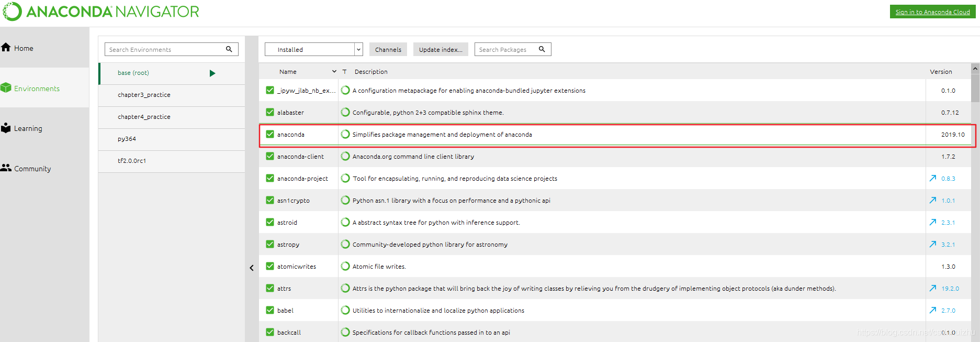Screen dimensions: 980x342
Task: Click the Update index button
Action: [441, 49]
